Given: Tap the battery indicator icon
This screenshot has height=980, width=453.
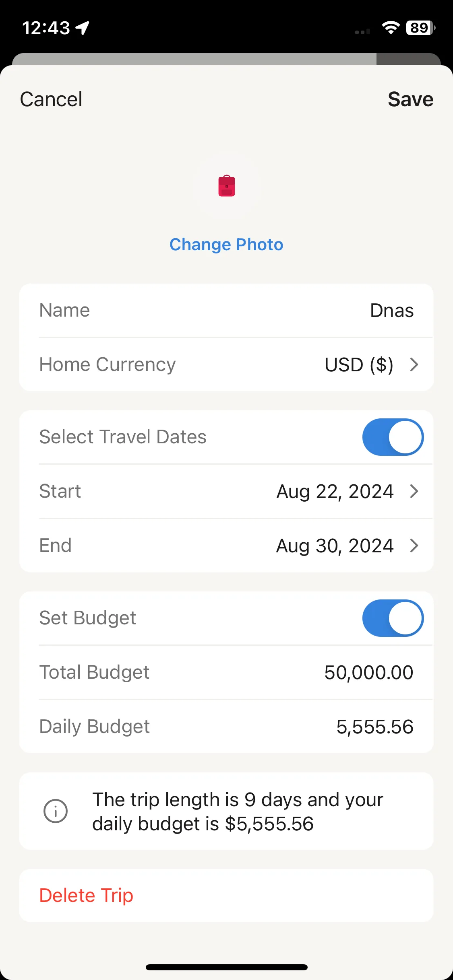Looking at the screenshot, I should [420, 28].
